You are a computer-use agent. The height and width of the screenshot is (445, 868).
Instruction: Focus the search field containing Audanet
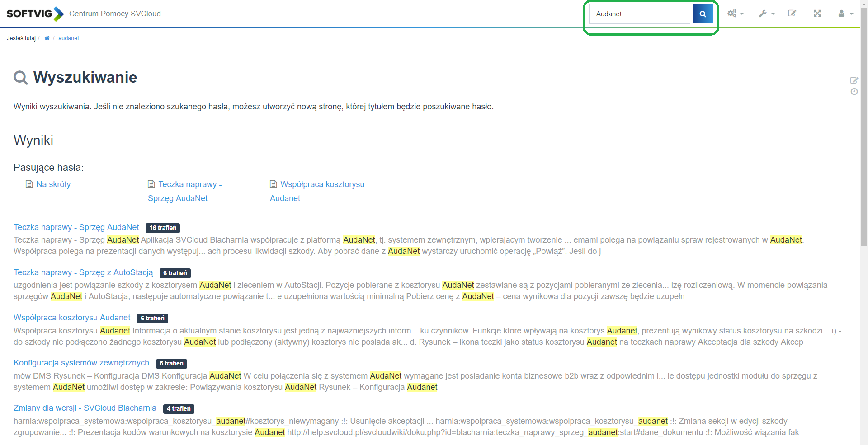pyautogui.click(x=639, y=14)
